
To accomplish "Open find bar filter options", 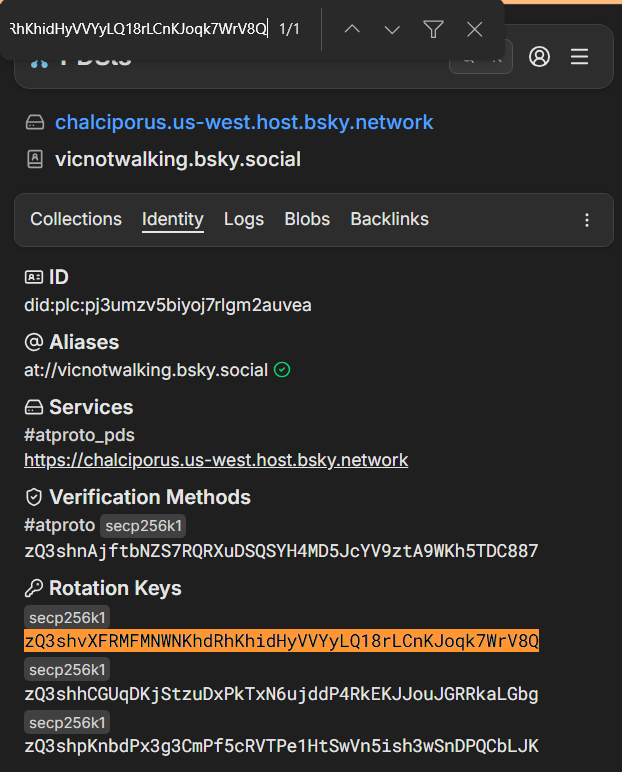I will [x=433, y=29].
